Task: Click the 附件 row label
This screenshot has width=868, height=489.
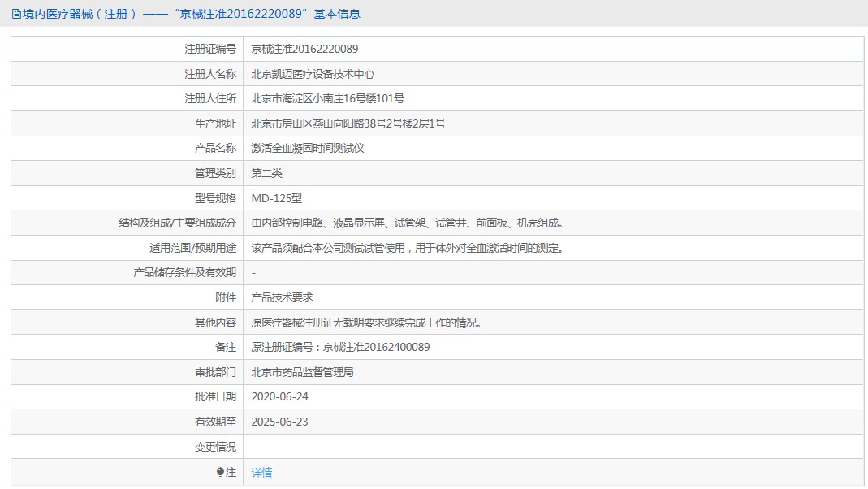Action: 226,297
